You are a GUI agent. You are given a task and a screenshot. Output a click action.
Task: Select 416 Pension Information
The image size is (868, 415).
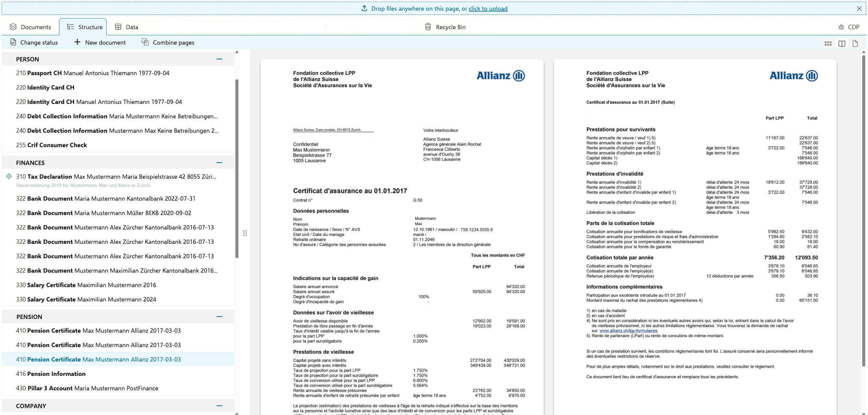pos(118,374)
